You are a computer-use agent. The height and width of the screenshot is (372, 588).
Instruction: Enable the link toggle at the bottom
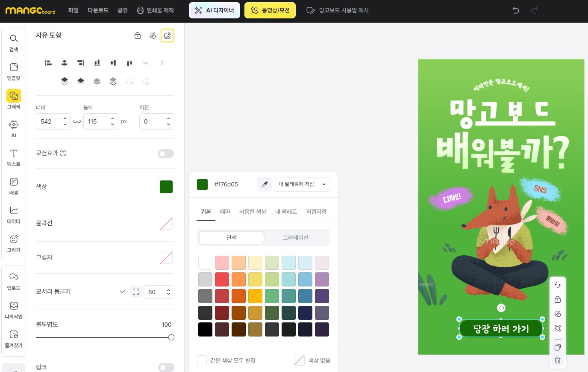[166, 368]
